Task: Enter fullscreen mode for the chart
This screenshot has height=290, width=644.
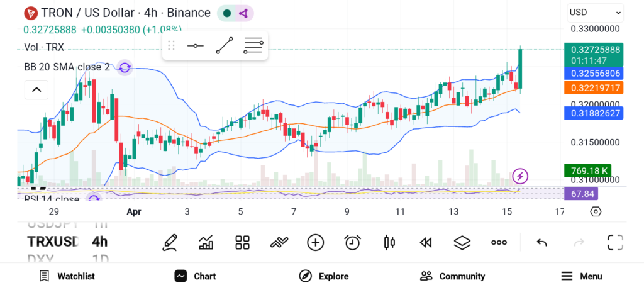Action: pos(615,242)
